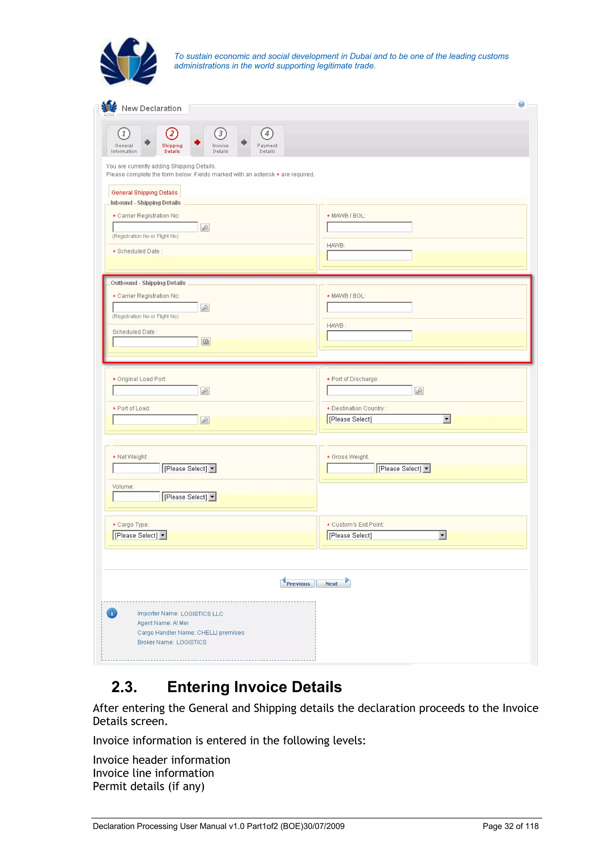Click the help icon at top right
The image size is (614, 868).
(521, 104)
